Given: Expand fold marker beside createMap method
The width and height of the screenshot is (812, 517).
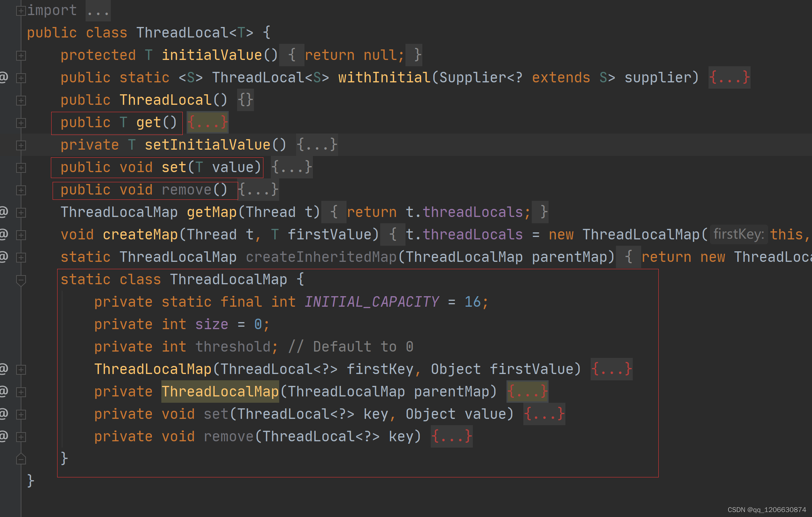Looking at the screenshot, I should click(x=21, y=235).
